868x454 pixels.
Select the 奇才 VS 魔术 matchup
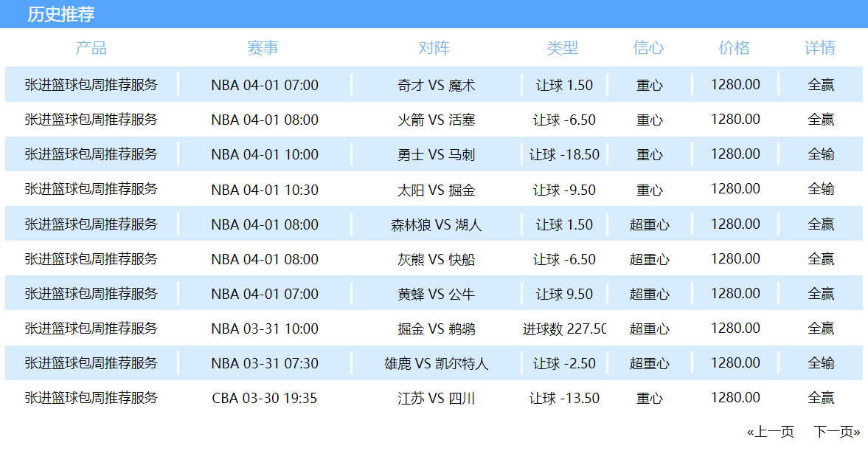click(436, 85)
